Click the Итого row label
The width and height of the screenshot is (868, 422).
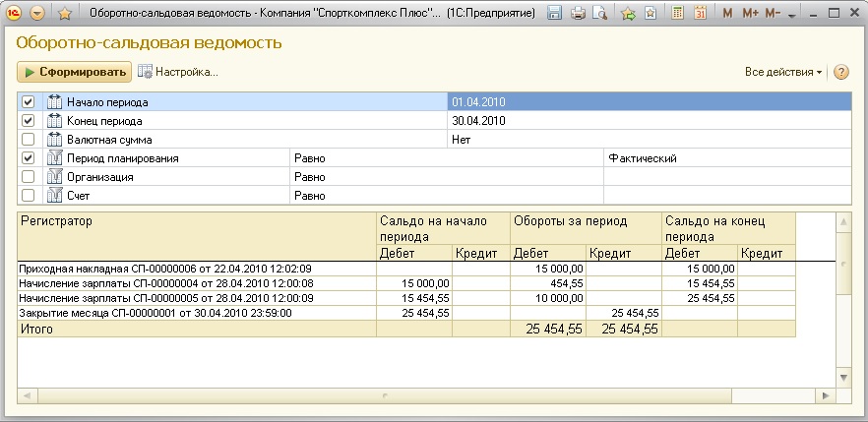pos(37,330)
